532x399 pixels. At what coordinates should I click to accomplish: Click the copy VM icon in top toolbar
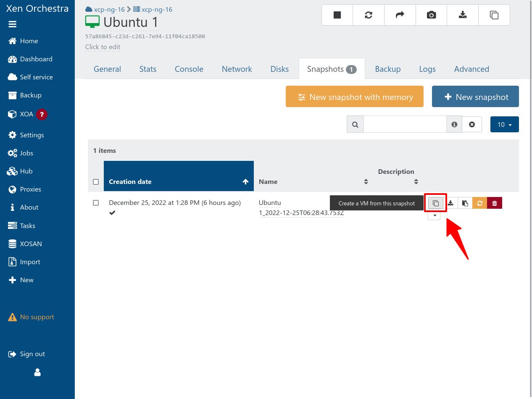tap(494, 15)
